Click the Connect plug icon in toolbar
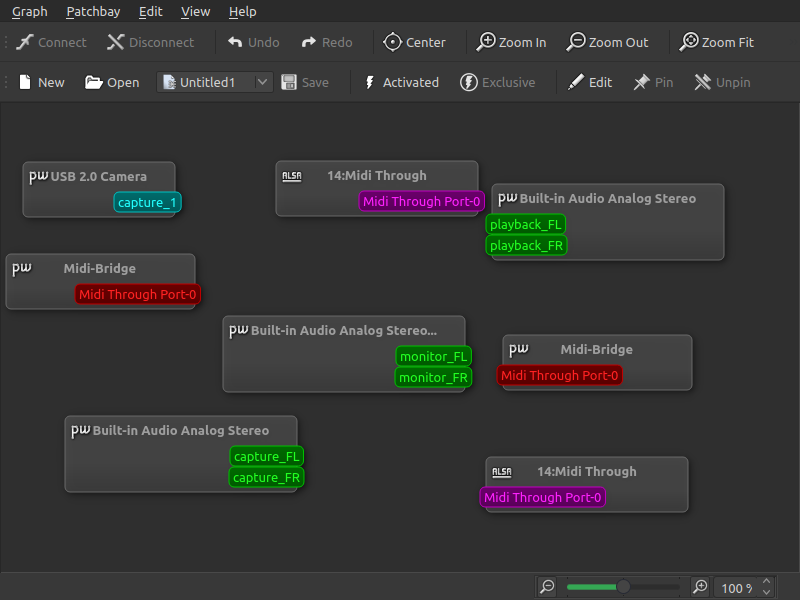This screenshot has height=600, width=800. pyautogui.click(x=26, y=42)
